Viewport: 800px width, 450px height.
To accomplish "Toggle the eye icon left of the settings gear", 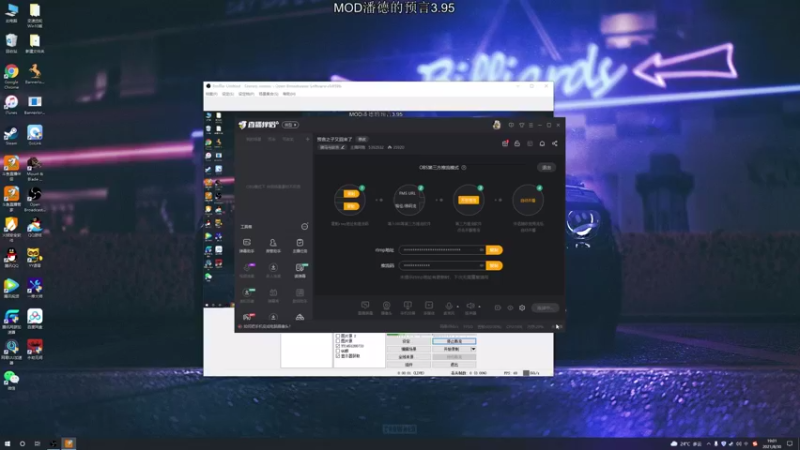I will pos(510,308).
